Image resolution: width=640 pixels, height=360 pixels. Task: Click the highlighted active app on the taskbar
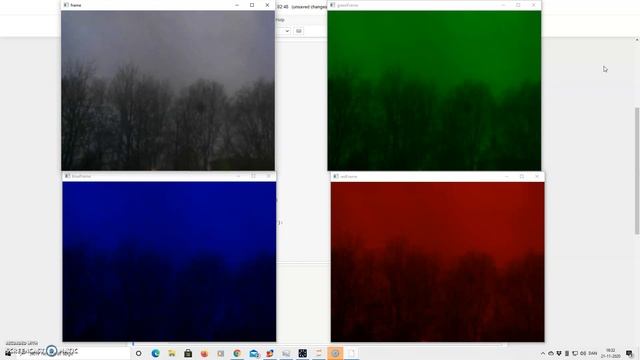[x=335, y=353]
